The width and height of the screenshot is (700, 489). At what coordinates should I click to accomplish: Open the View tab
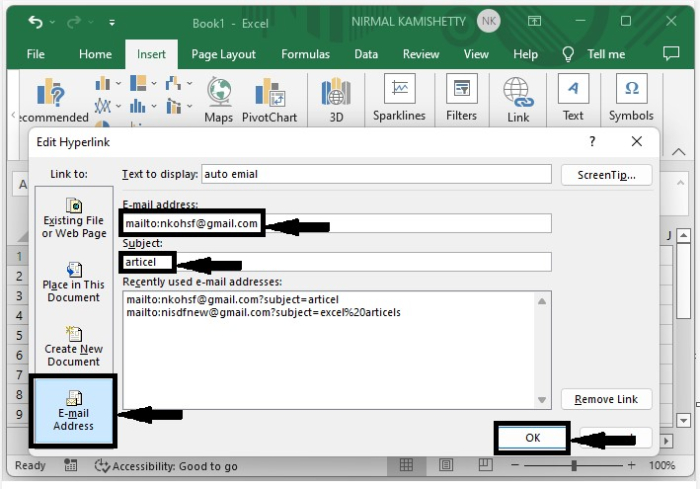[x=476, y=54]
